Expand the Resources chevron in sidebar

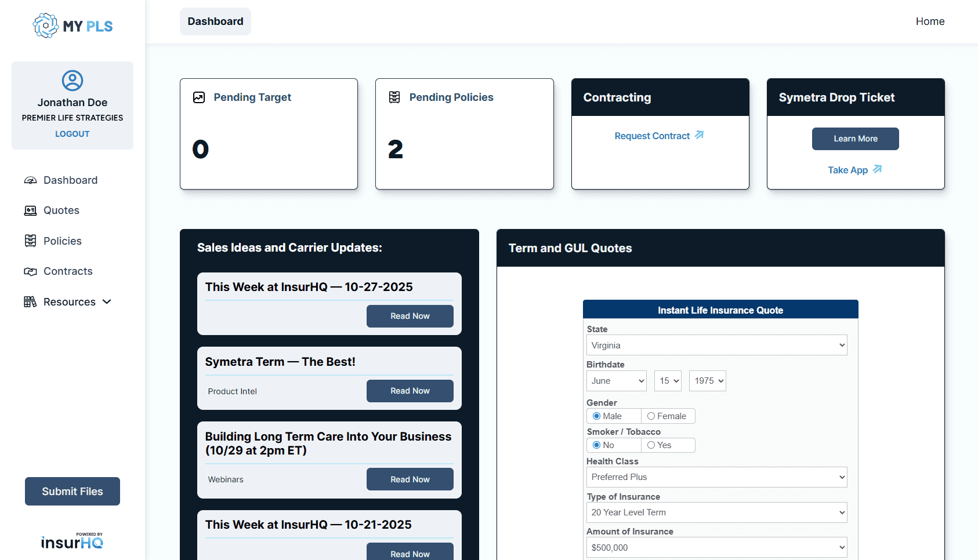point(107,301)
